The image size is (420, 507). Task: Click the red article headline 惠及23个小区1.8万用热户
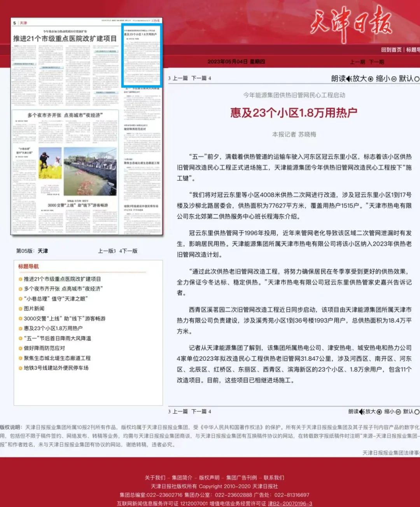click(294, 113)
